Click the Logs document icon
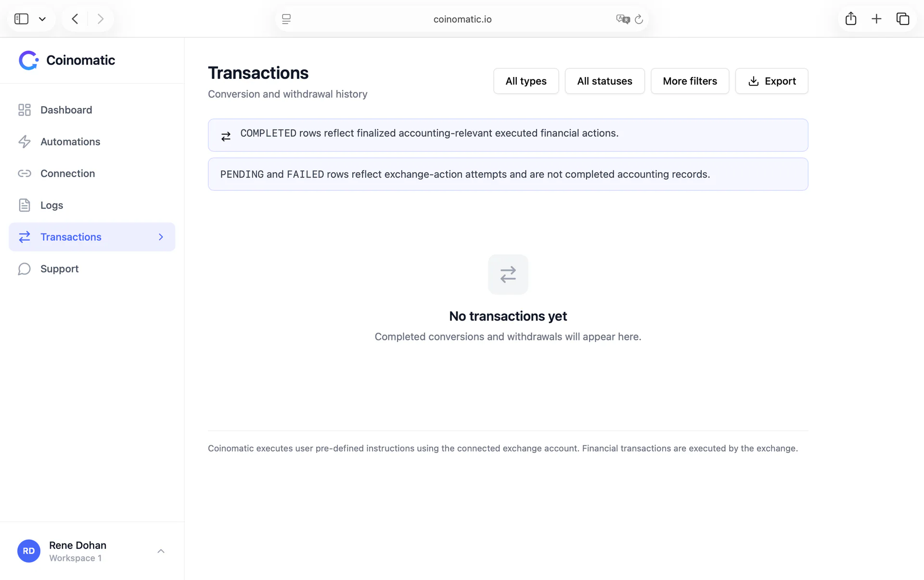924x580 pixels. tap(25, 205)
